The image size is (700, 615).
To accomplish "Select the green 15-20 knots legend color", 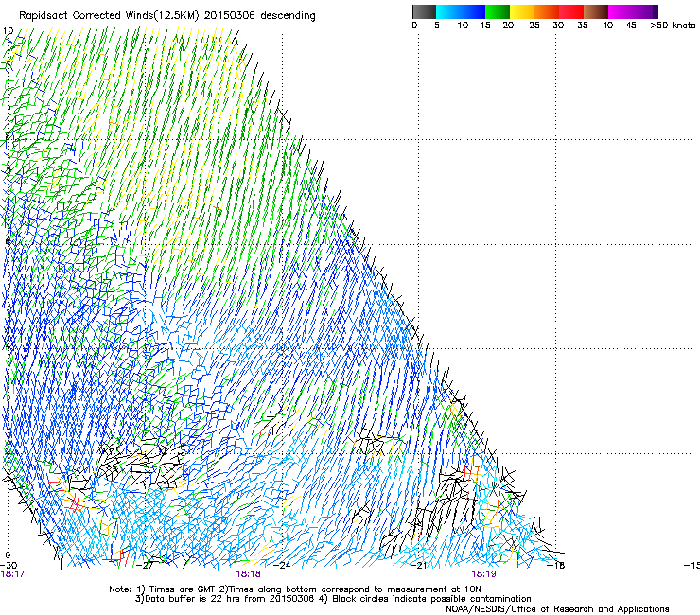I will [x=498, y=11].
